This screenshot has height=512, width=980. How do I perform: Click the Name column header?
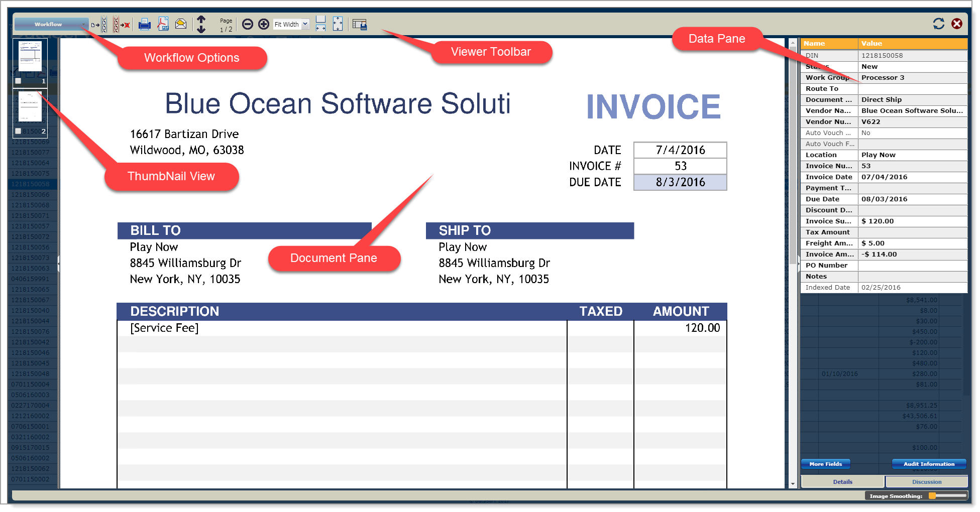click(x=829, y=44)
